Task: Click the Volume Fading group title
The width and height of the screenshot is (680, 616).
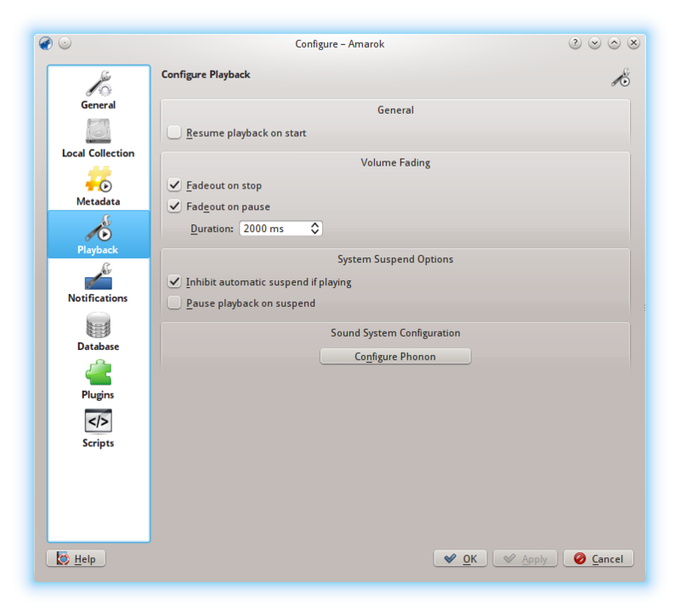Action: click(x=395, y=162)
